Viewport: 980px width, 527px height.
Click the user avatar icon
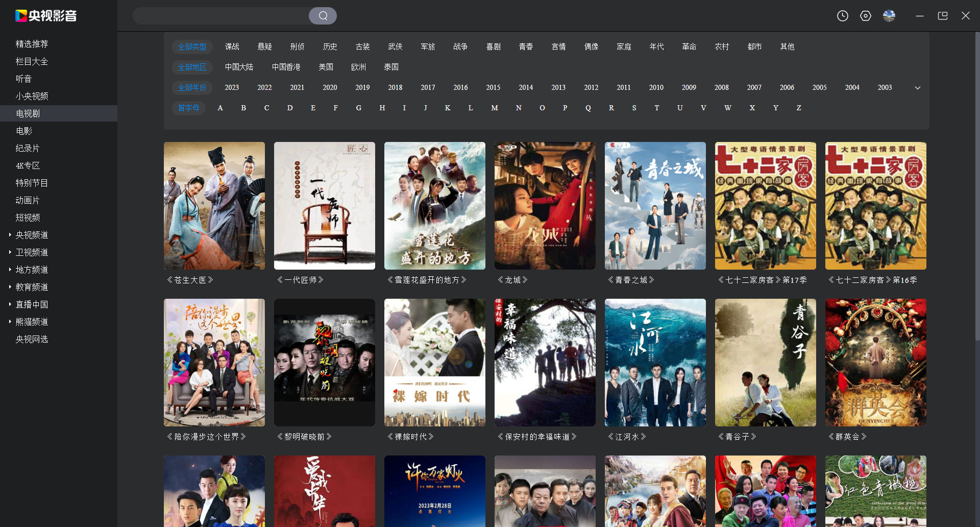pos(889,16)
